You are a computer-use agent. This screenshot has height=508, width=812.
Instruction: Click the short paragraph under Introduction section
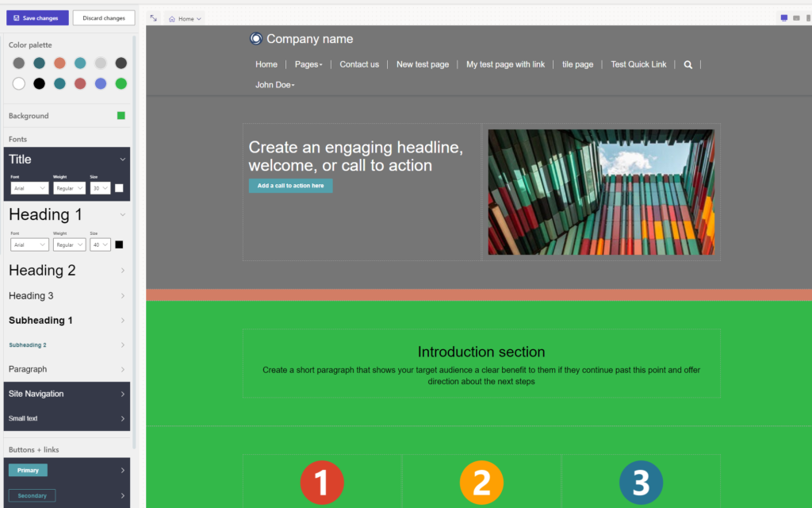click(x=481, y=375)
